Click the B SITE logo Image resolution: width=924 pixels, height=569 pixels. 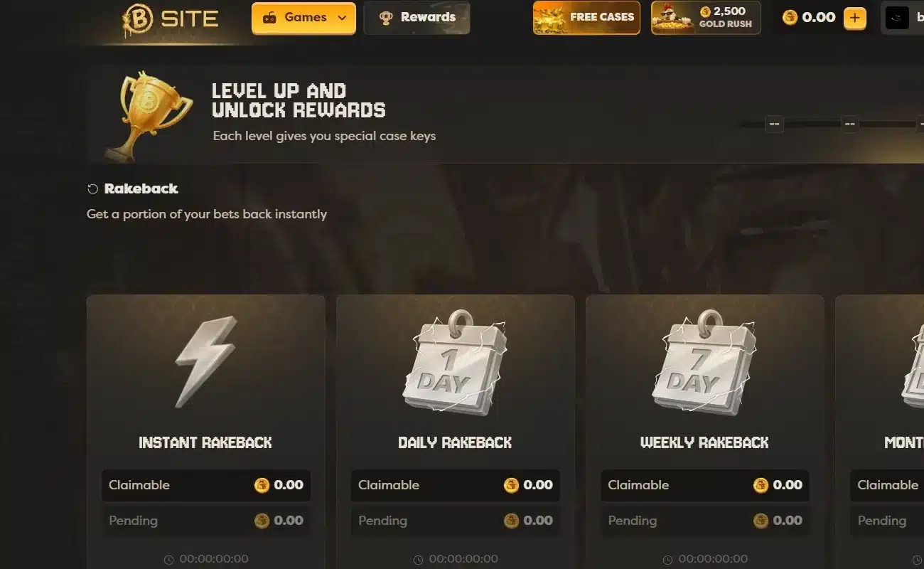pos(170,19)
